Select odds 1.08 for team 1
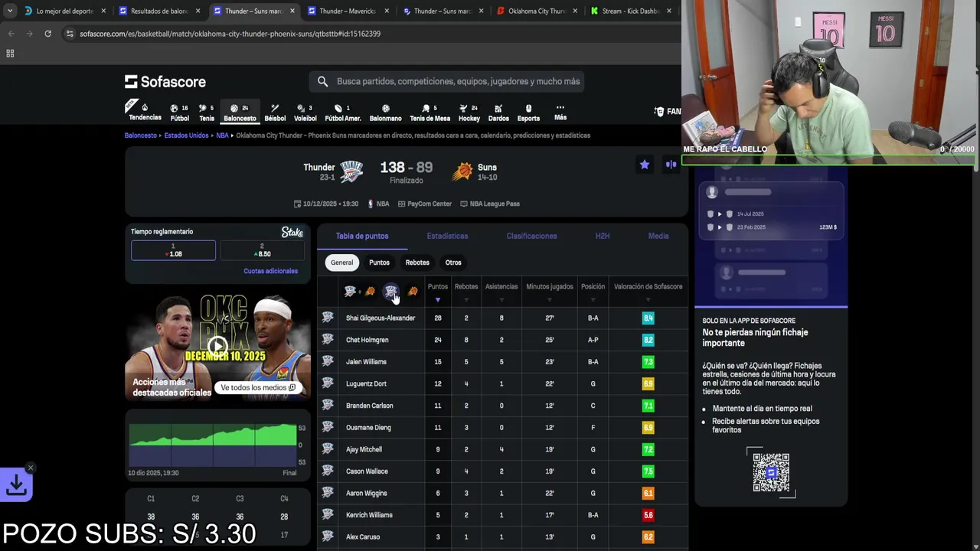The height and width of the screenshot is (551, 980). [173, 250]
